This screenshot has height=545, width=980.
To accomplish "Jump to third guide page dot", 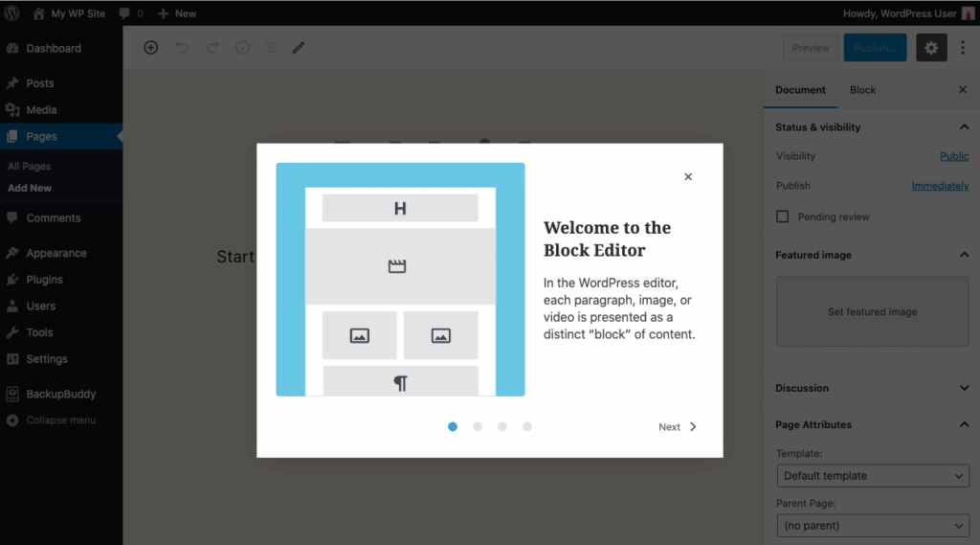I will click(502, 427).
